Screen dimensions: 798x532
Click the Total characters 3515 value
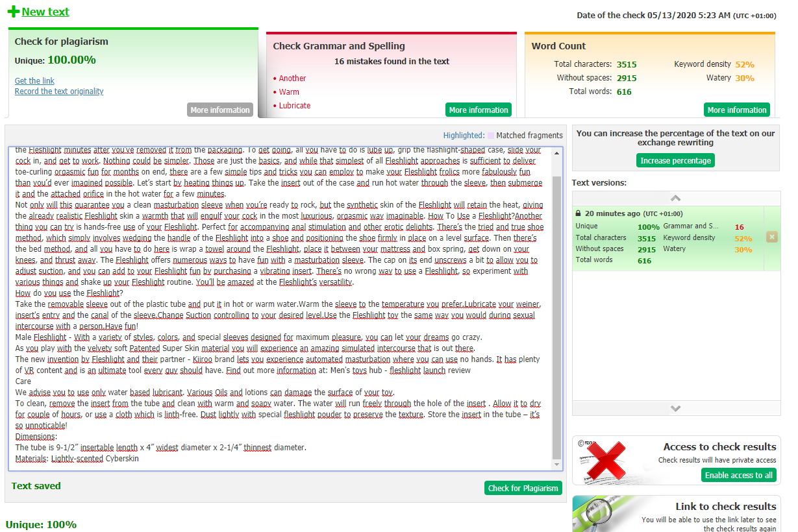coord(627,64)
